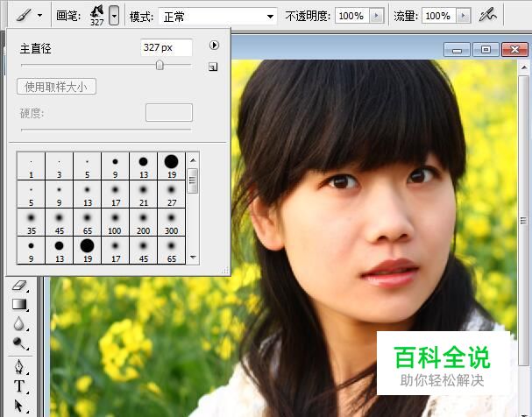This screenshot has width=532, height=417.
Task: Open the Brush tool preset picker
Action: 24,15
